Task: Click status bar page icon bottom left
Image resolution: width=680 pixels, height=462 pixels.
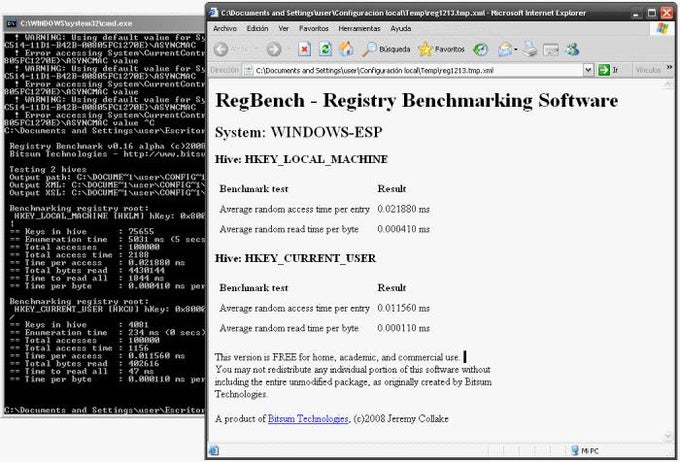Action: pos(214,451)
